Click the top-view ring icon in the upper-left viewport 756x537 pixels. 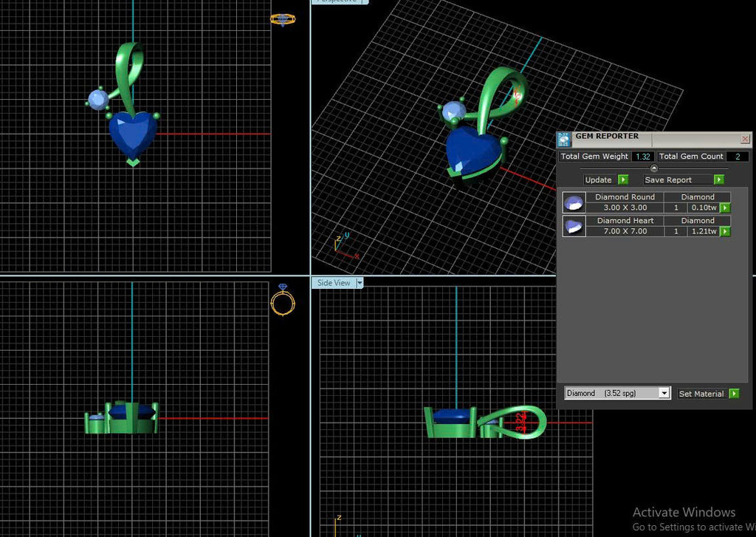(x=283, y=19)
